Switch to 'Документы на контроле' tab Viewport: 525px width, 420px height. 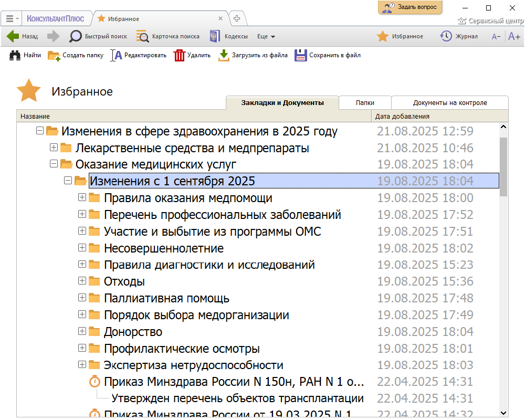pos(450,103)
